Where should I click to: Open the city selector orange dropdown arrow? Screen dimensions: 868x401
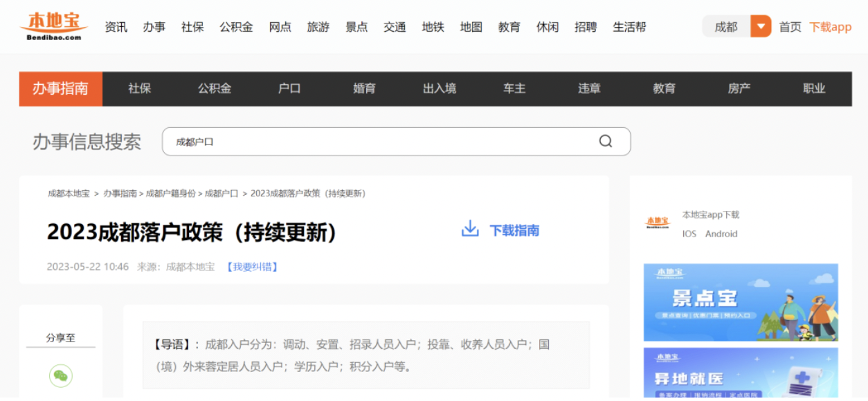(x=761, y=27)
